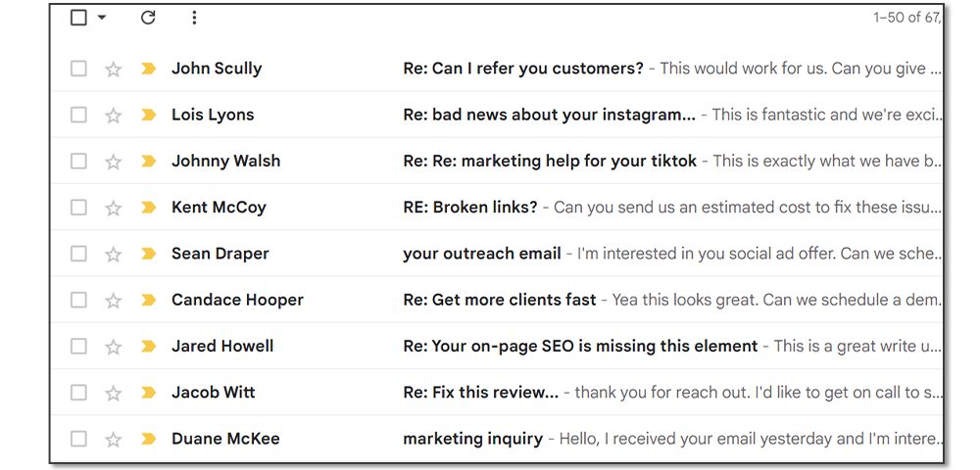Star the Duane McKee email

(113, 439)
